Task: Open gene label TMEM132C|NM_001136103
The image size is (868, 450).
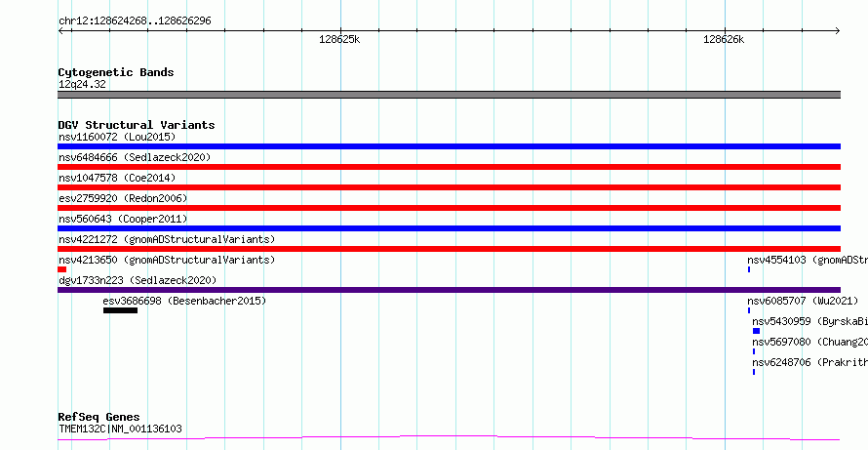Action: click(120, 429)
